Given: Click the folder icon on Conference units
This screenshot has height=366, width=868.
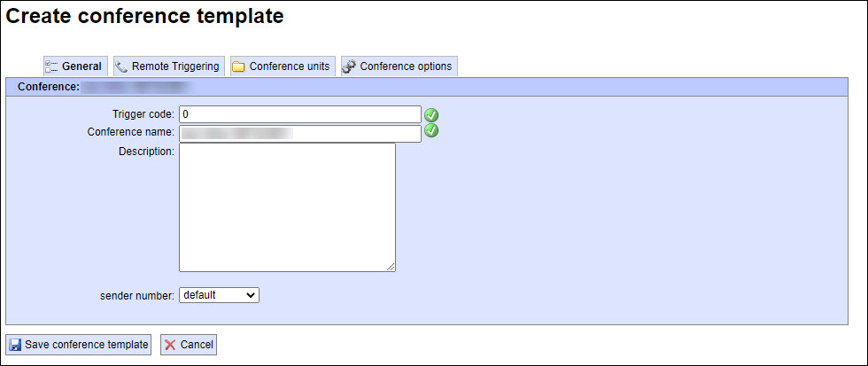Looking at the screenshot, I should 238,66.
